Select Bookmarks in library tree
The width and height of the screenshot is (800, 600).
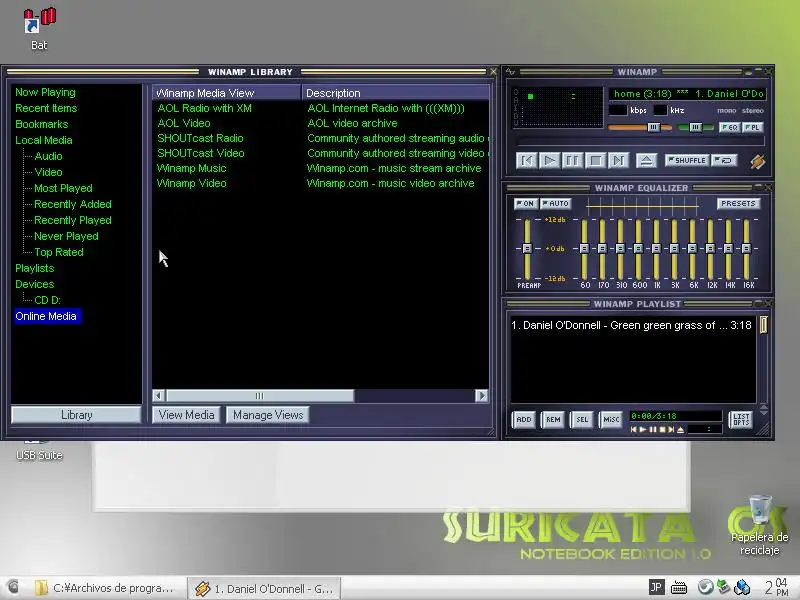click(x=41, y=124)
